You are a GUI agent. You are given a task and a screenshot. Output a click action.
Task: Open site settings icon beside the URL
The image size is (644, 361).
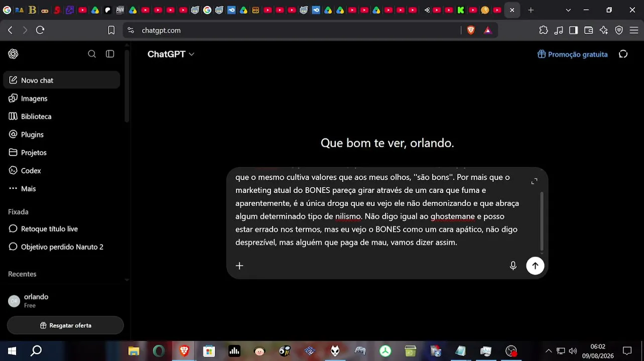click(x=131, y=30)
